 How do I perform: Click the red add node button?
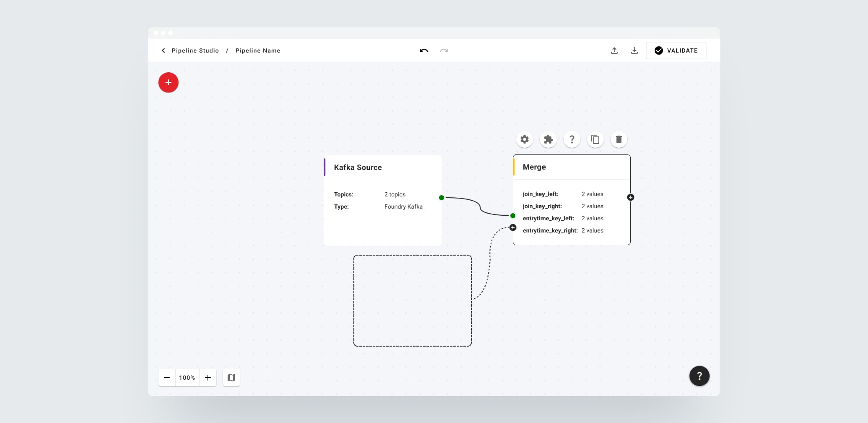[x=168, y=82]
